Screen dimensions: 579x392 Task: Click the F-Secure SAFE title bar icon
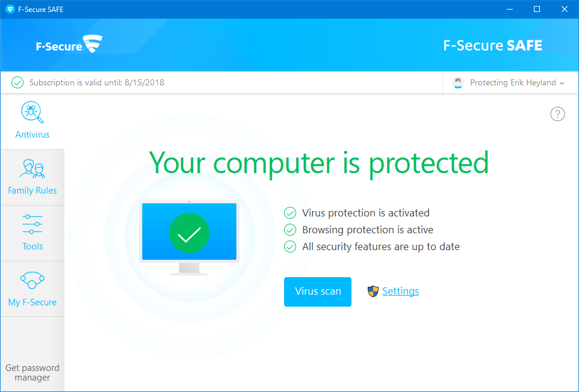click(x=10, y=9)
